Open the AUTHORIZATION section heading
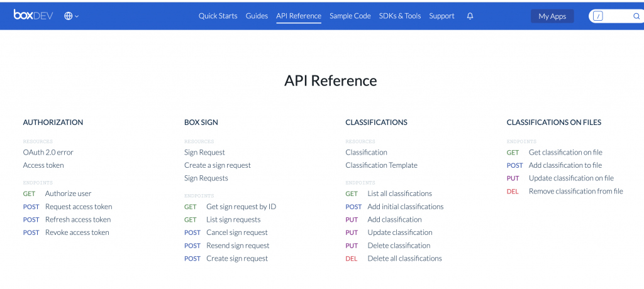The image size is (644, 289). pyautogui.click(x=53, y=123)
